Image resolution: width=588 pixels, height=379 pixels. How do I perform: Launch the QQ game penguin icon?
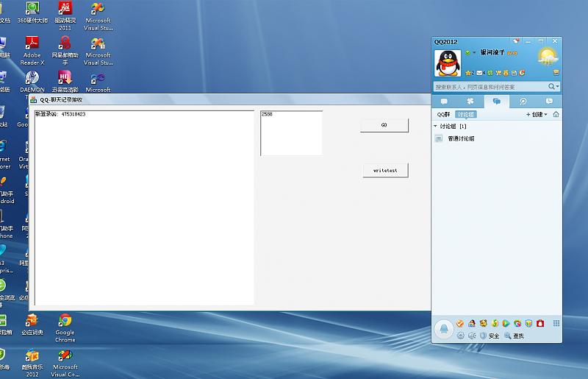point(472,323)
